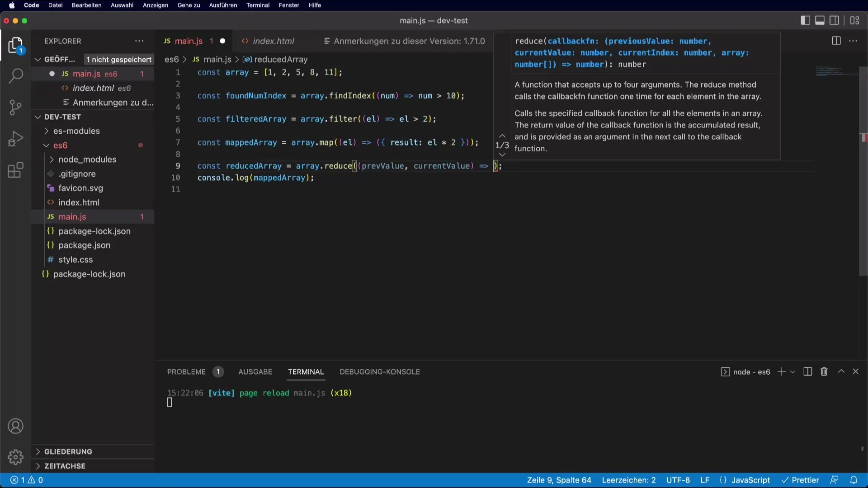Click Prettier formatter status item

[x=801, y=480]
